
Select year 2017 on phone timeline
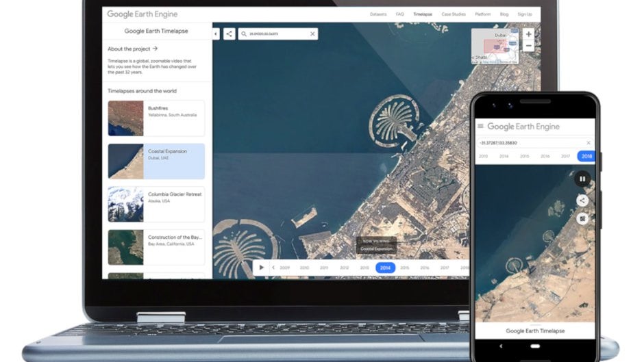565,157
